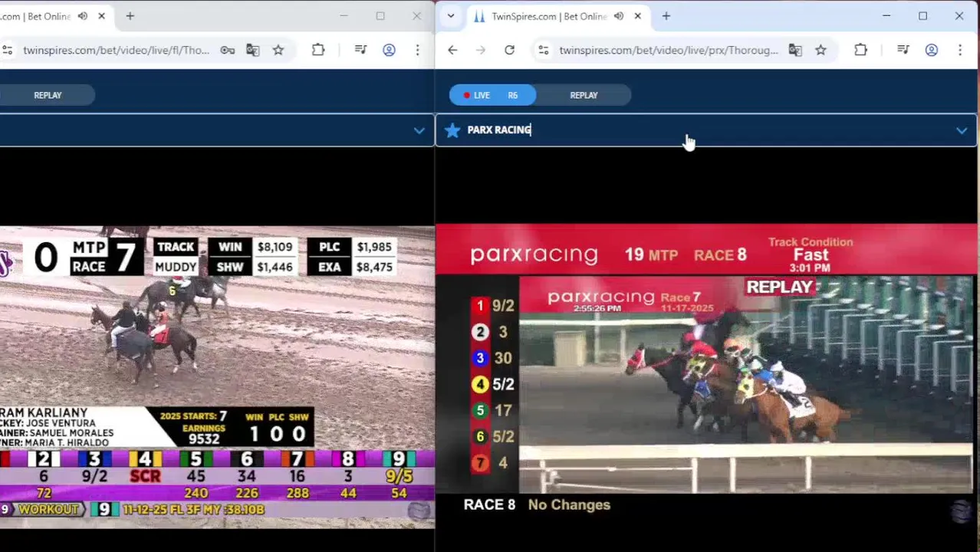Click the left window race video feed
The height and width of the screenshot is (552, 980).
coord(217,376)
